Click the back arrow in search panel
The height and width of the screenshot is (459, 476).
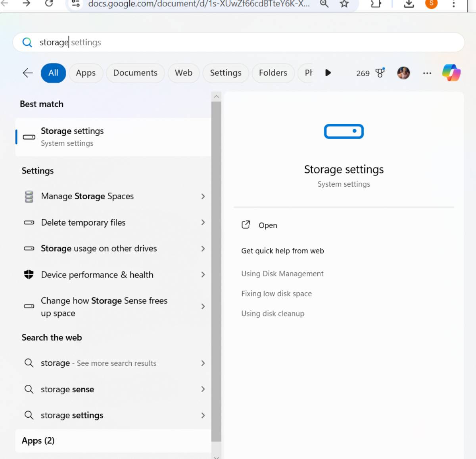point(28,73)
